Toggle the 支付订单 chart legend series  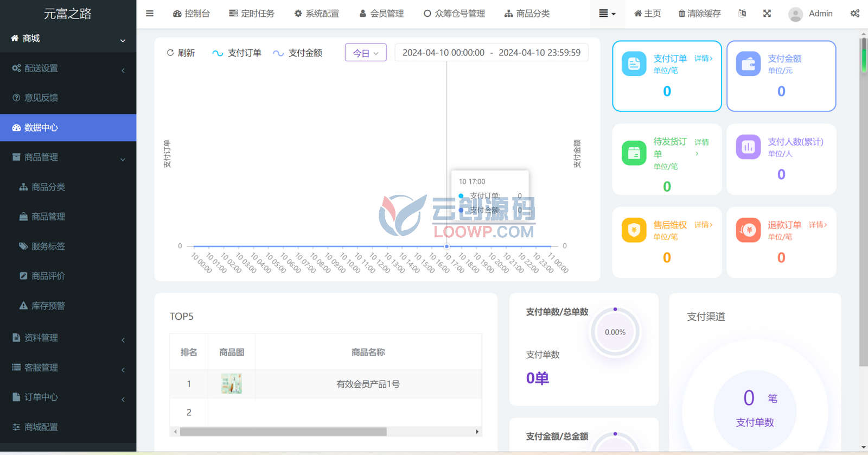pyautogui.click(x=237, y=53)
